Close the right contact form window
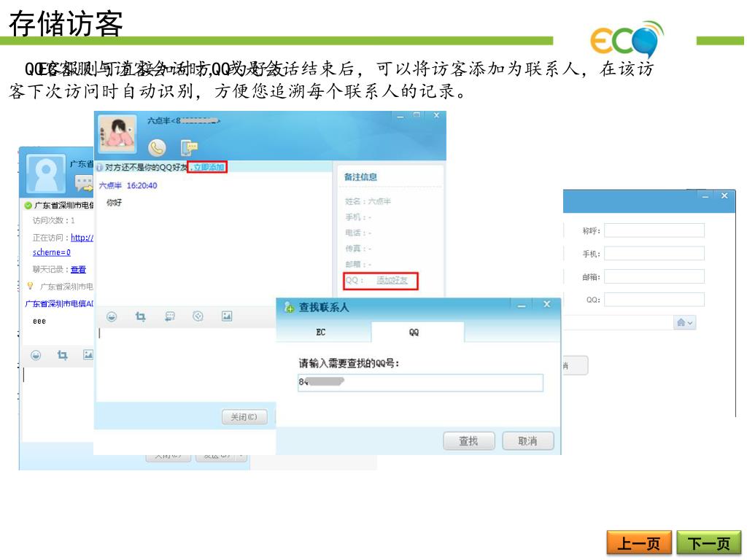 tap(724, 195)
